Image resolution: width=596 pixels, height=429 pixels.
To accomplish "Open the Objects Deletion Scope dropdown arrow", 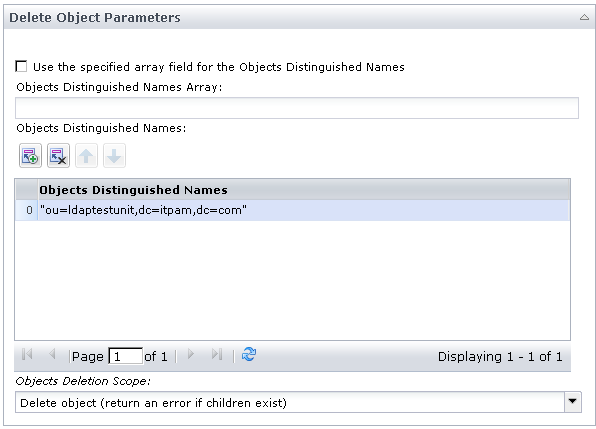I will pyautogui.click(x=573, y=402).
